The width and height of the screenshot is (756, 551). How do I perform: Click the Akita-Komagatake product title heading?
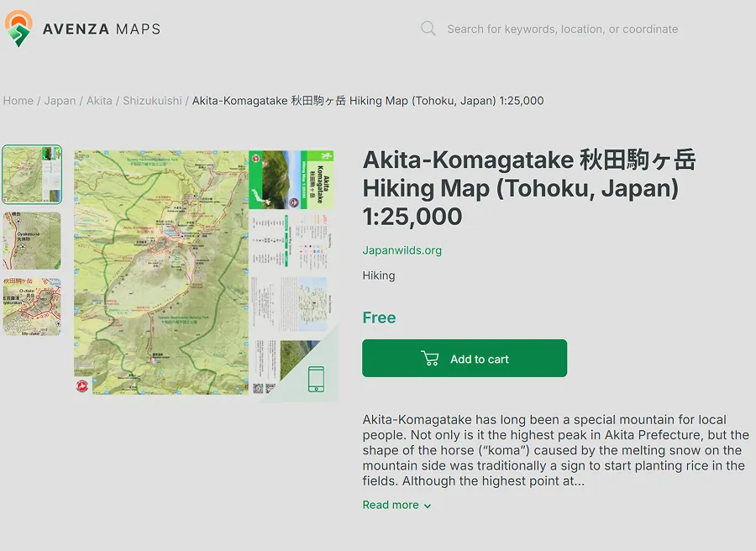click(529, 188)
